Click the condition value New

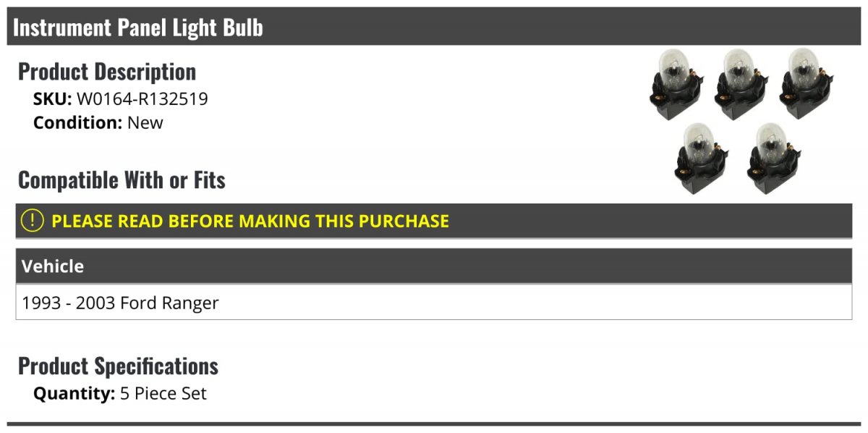(145, 122)
